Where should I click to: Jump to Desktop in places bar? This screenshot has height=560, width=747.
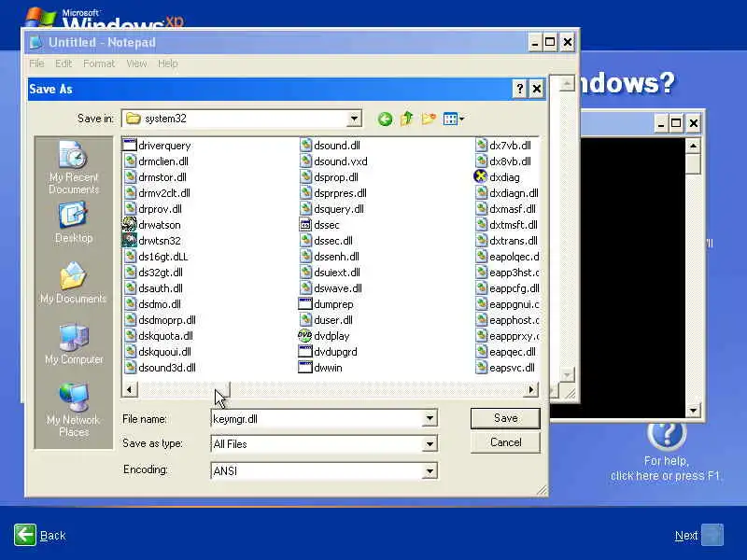point(74,222)
